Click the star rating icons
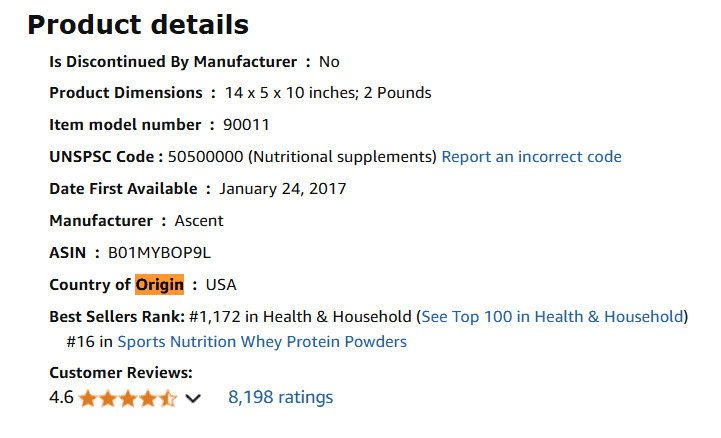 (x=128, y=398)
